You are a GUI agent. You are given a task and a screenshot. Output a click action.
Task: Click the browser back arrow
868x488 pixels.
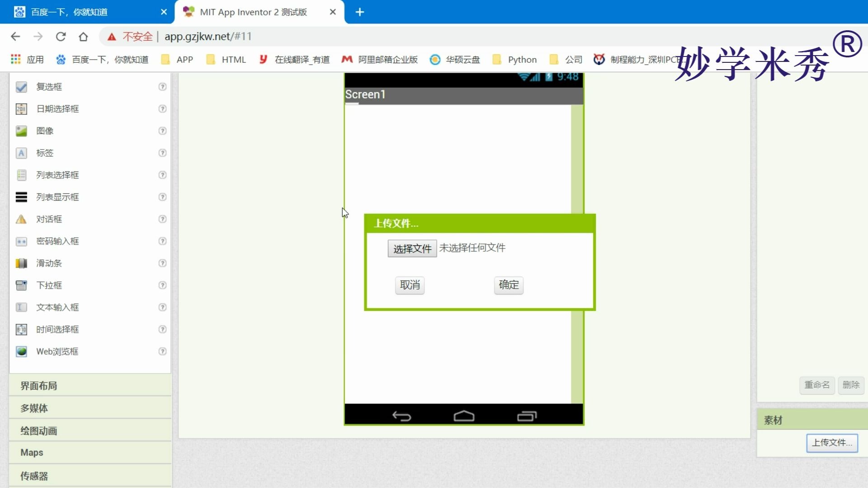[15, 37]
